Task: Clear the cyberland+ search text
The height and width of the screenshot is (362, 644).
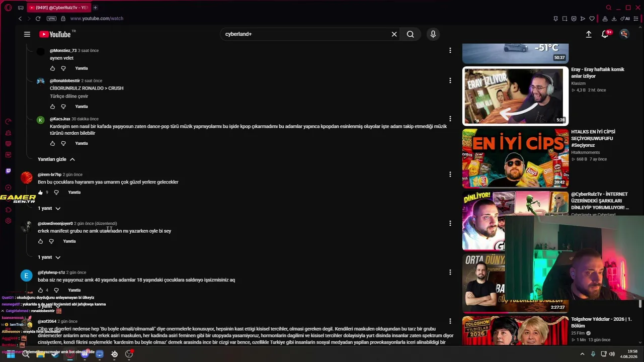Action: pos(394,34)
